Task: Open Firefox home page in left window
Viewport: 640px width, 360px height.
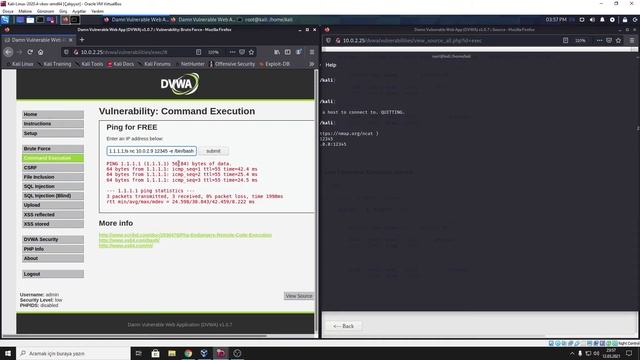Action: point(40,52)
